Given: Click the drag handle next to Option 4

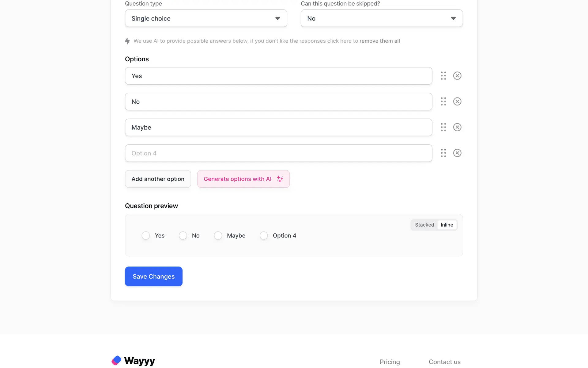Looking at the screenshot, I should pos(443,153).
